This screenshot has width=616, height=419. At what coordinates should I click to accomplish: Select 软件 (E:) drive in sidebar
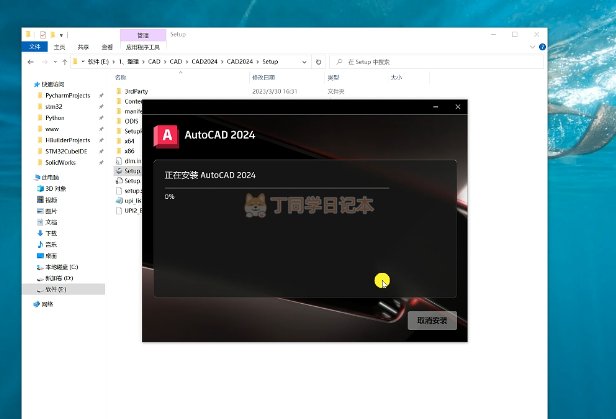pos(64,289)
